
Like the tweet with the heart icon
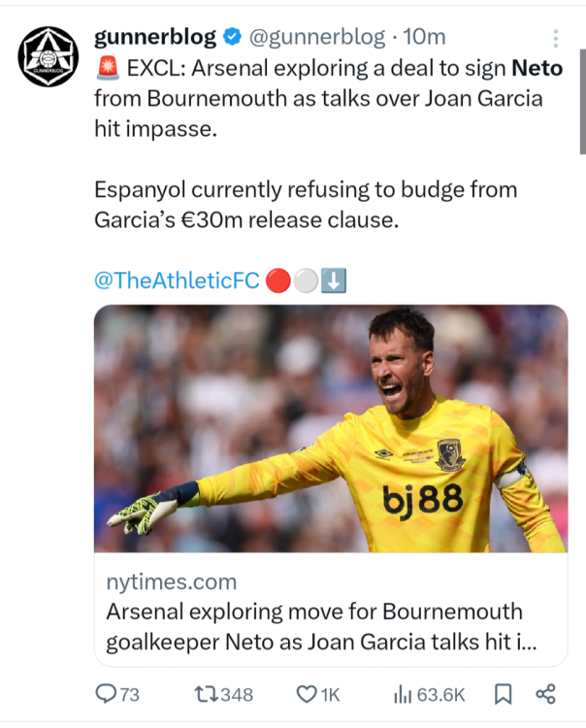pyautogui.click(x=307, y=693)
